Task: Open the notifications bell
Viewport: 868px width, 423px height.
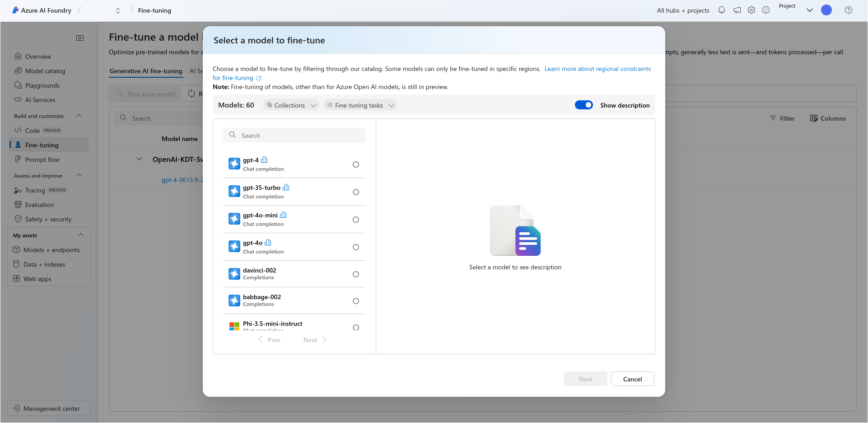Action: point(722,10)
